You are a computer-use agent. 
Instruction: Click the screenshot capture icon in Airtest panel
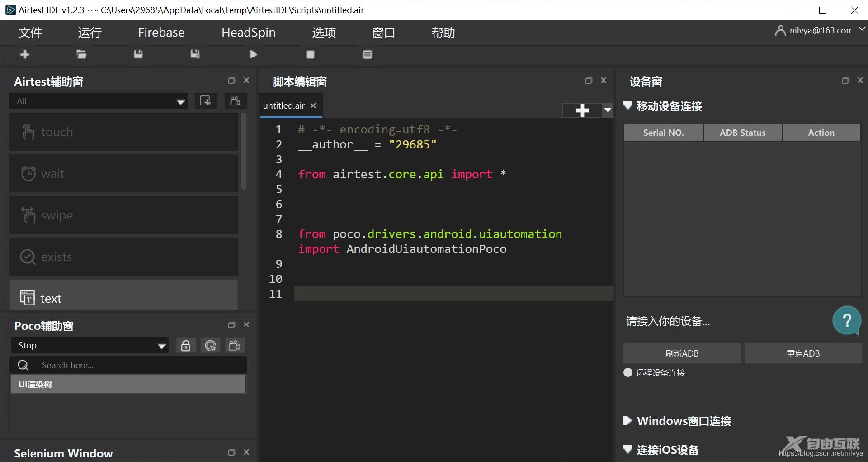206,101
